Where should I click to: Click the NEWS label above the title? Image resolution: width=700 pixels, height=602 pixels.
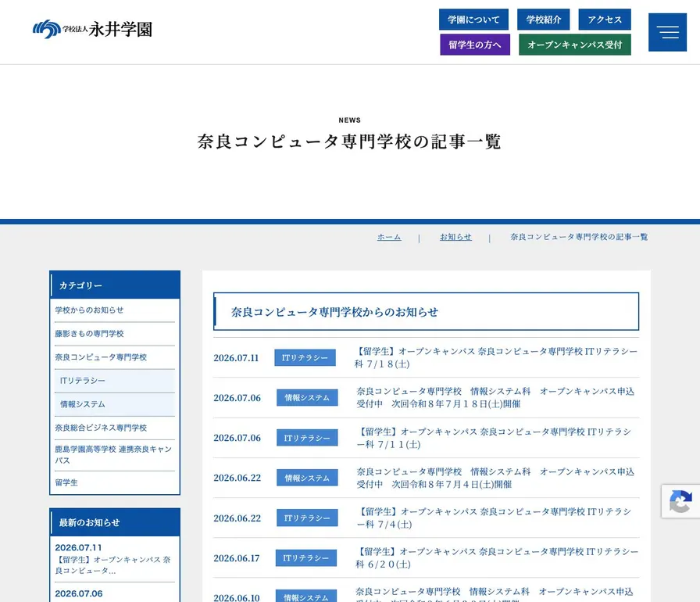point(349,120)
